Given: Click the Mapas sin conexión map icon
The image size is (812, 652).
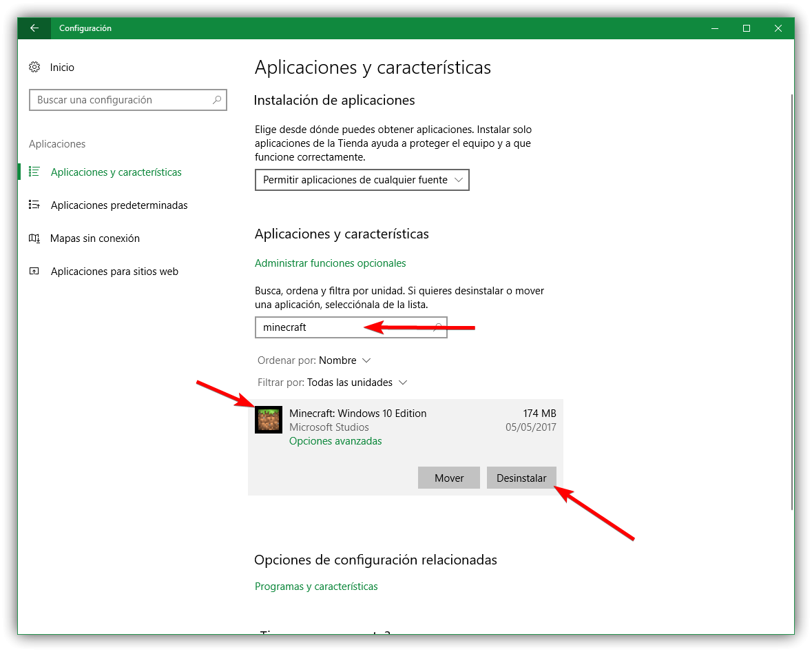Looking at the screenshot, I should (x=34, y=238).
